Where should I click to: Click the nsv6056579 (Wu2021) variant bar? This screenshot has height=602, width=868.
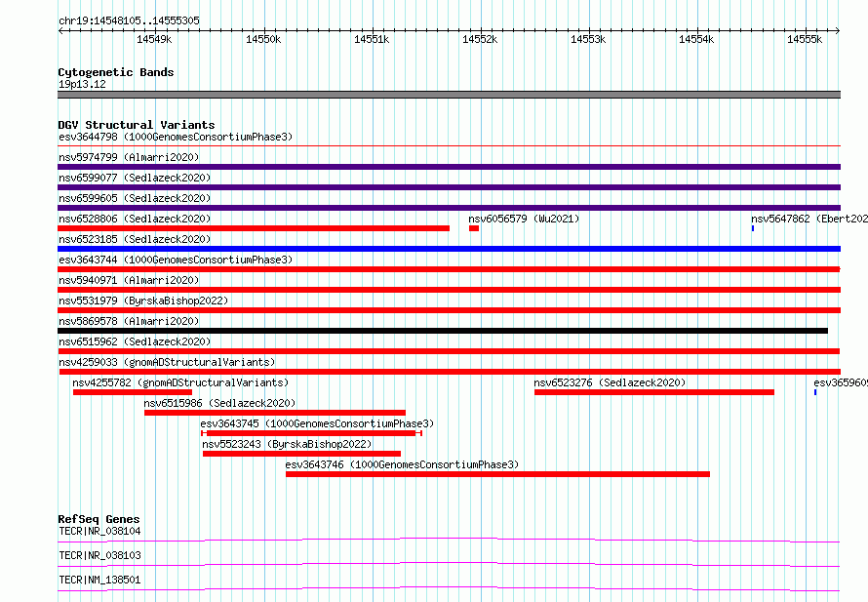(474, 228)
